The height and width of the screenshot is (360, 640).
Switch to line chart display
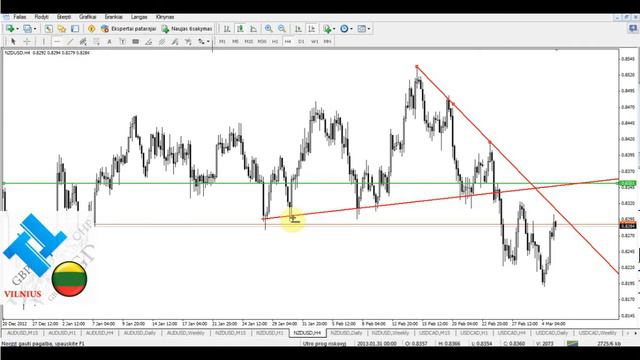coord(253,29)
